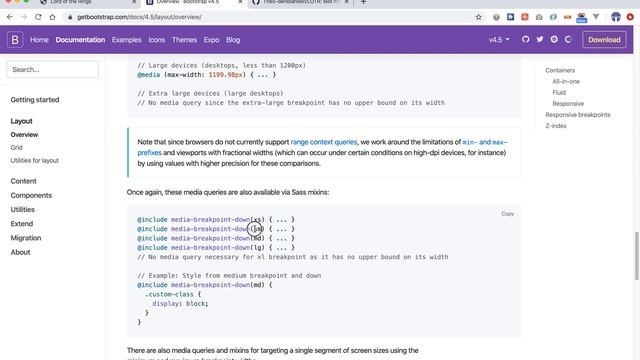Expand Content sidebar section
The image size is (640, 360).
(x=23, y=181)
